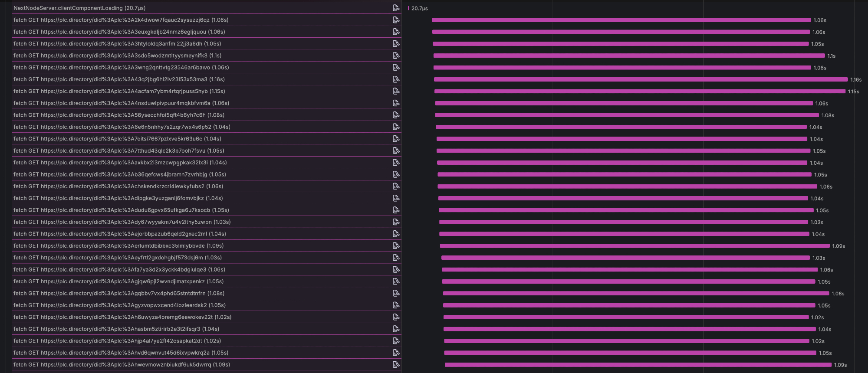Open log icon for the hwevmowznbiukdf6uk5dwrrq fetch
The height and width of the screenshot is (373, 868).
click(396, 364)
